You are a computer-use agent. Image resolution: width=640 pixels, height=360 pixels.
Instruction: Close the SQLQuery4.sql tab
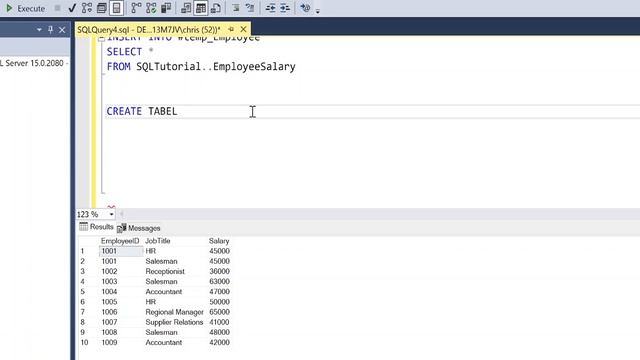[x=243, y=29]
